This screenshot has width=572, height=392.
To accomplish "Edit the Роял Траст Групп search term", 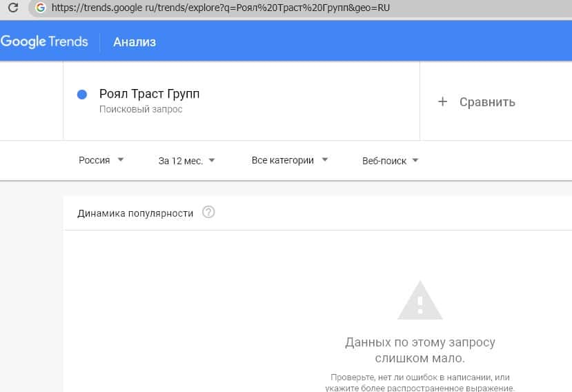I will [x=149, y=94].
